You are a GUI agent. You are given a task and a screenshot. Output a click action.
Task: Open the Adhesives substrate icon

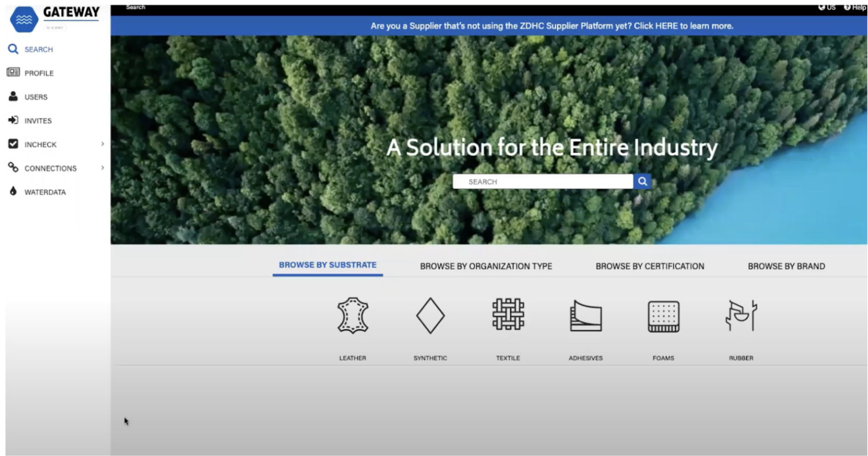[x=586, y=316]
